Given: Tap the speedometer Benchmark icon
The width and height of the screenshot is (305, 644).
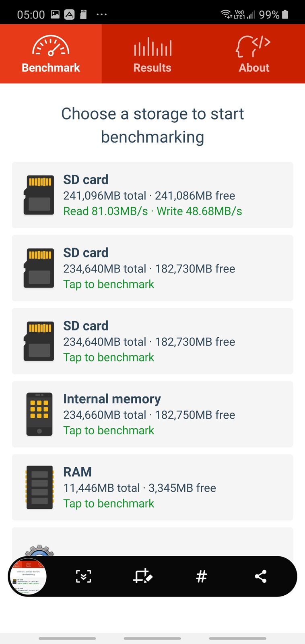Looking at the screenshot, I should click(51, 46).
